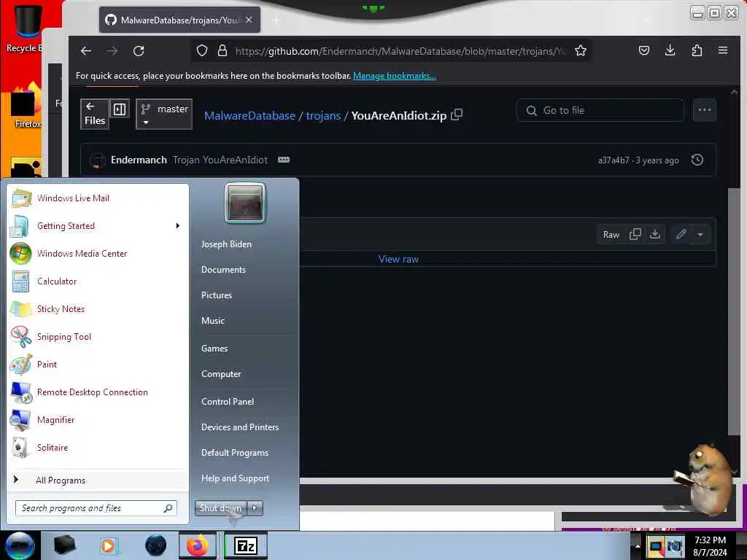
Task: Open the edit options dropdown caret
Action: (x=700, y=235)
